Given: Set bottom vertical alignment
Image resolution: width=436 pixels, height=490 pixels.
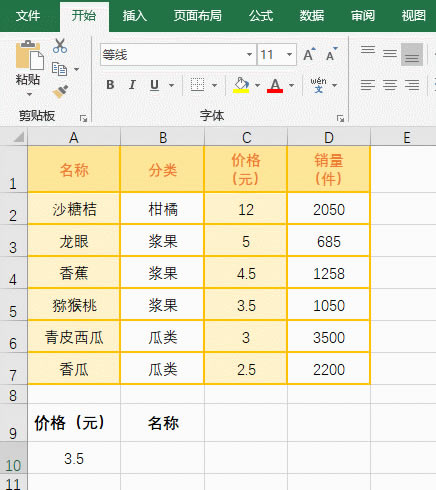Looking at the screenshot, I should [x=412, y=54].
